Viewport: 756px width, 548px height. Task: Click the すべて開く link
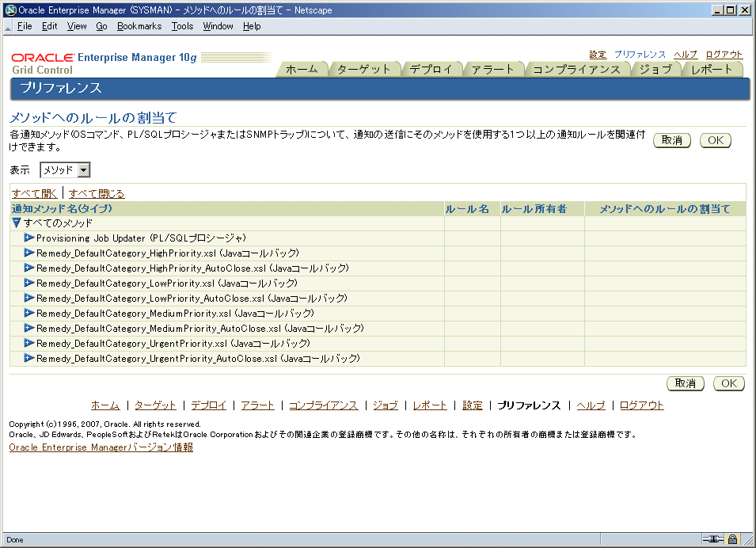pos(34,193)
